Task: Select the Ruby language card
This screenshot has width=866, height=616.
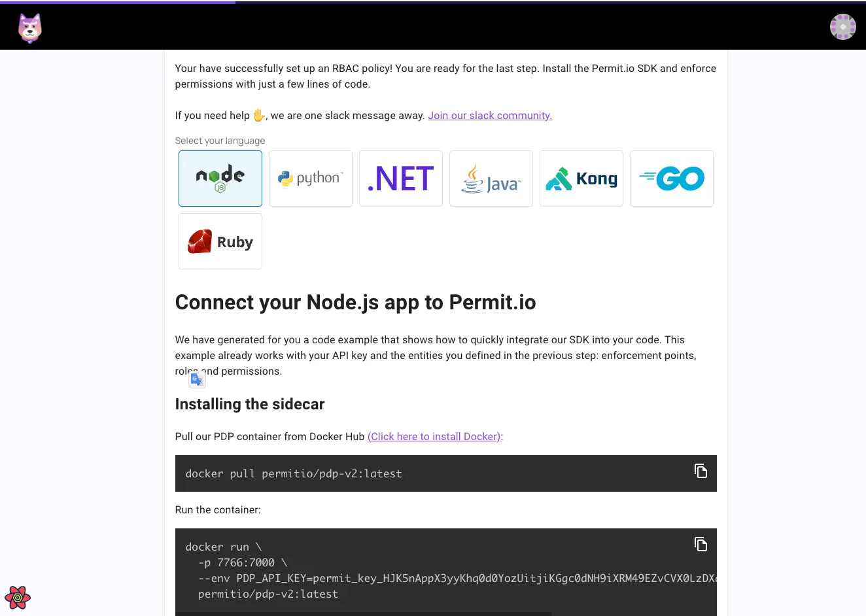Action: (220, 241)
